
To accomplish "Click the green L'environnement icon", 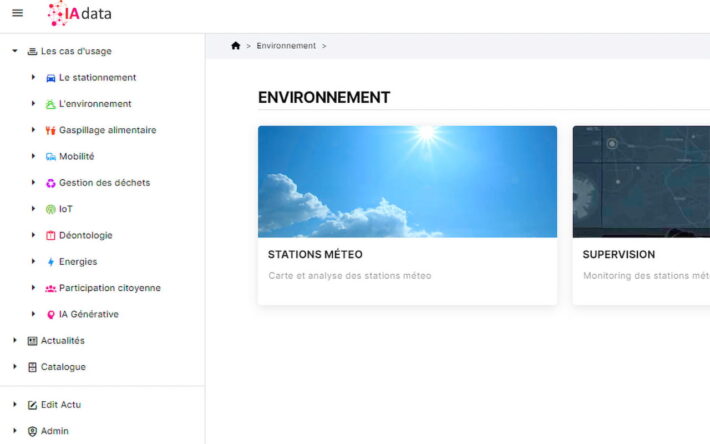I will [51, 104].
